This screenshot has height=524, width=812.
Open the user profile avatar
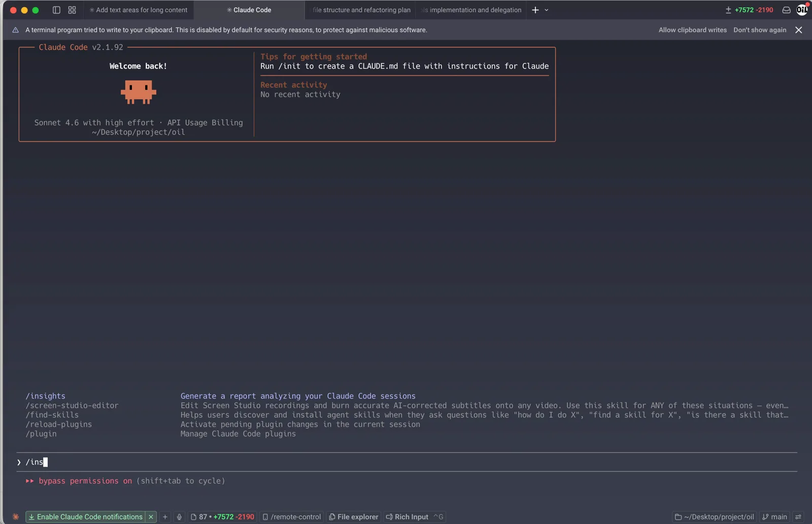(802, 10)
